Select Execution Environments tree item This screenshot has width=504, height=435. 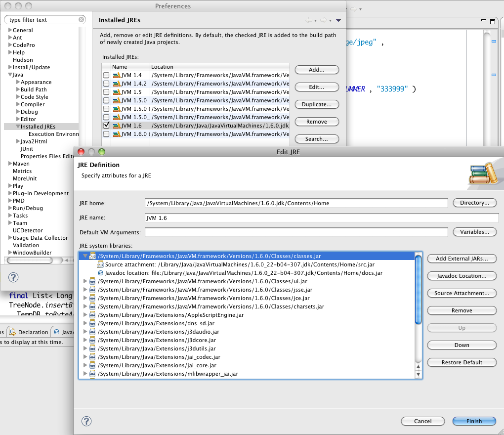point(53,134)
